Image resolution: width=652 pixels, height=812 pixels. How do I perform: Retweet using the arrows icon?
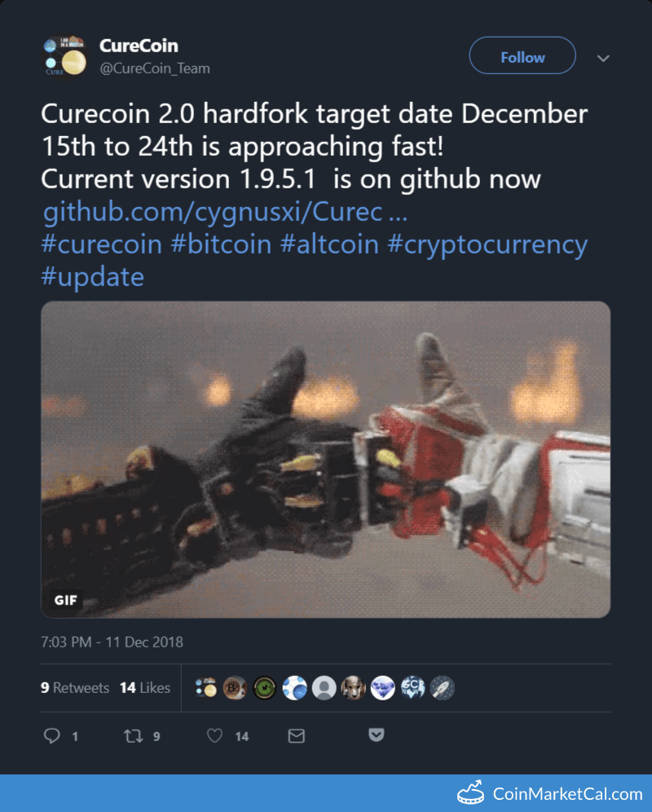133,736
